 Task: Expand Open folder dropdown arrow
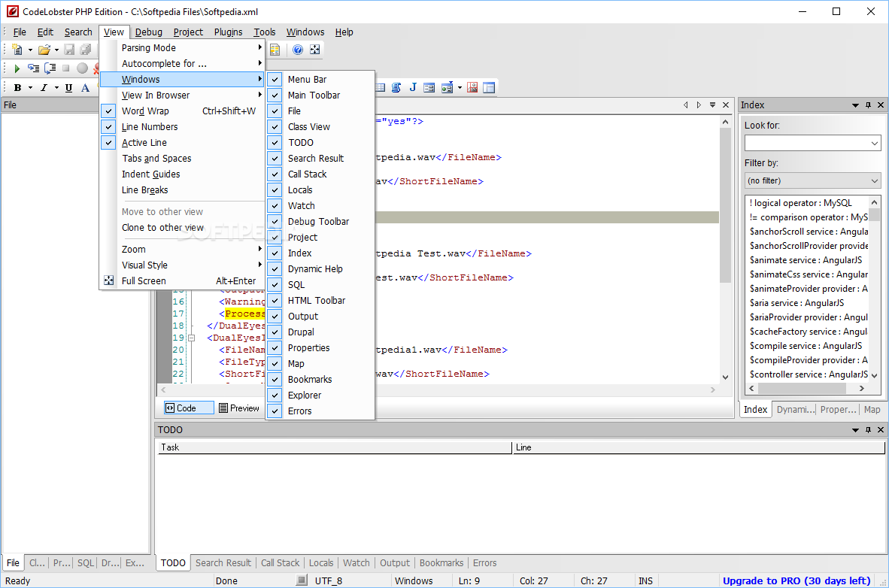coord(56,50)
